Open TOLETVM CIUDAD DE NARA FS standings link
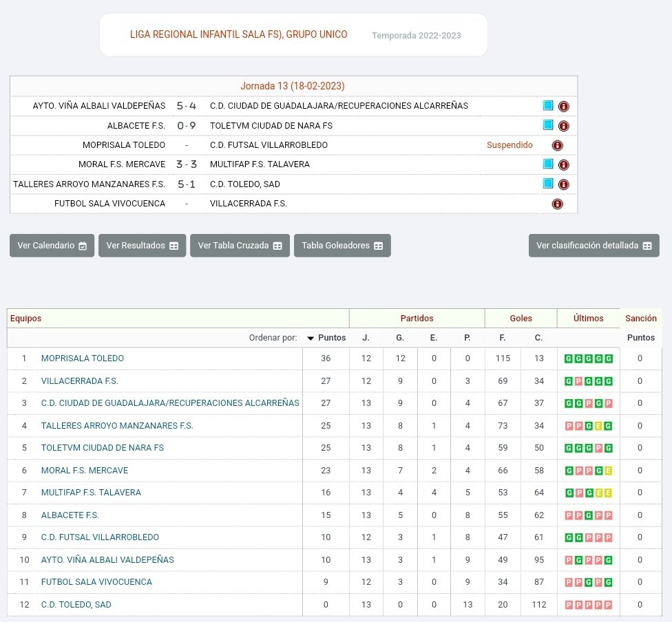 tap(103, 448)
